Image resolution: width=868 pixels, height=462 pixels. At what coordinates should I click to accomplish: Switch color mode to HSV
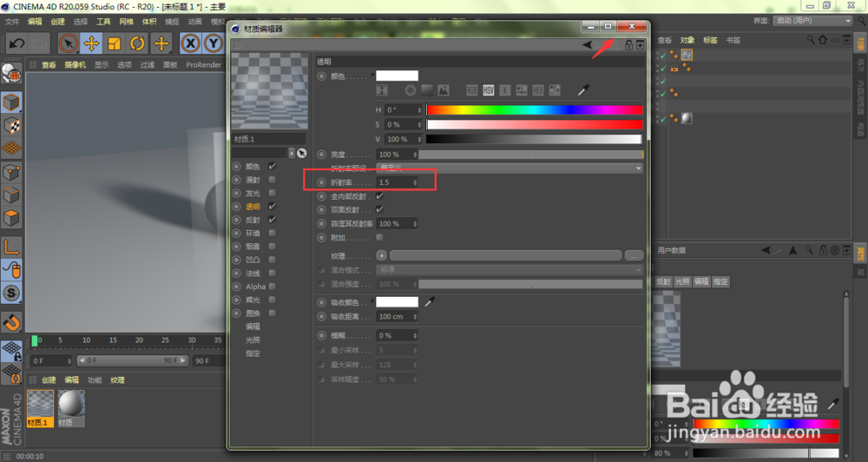pyautogui.click(x=488, y=90)
